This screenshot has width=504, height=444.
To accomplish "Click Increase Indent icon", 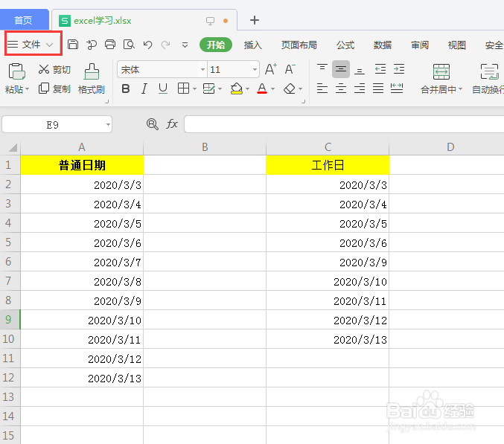I will [x=399, y=68].
